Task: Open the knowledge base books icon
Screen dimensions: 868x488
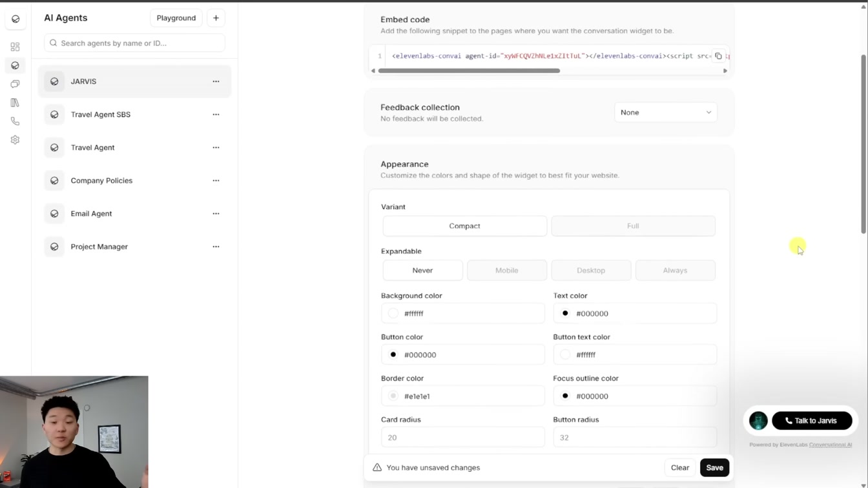Action: pos(15,103)
